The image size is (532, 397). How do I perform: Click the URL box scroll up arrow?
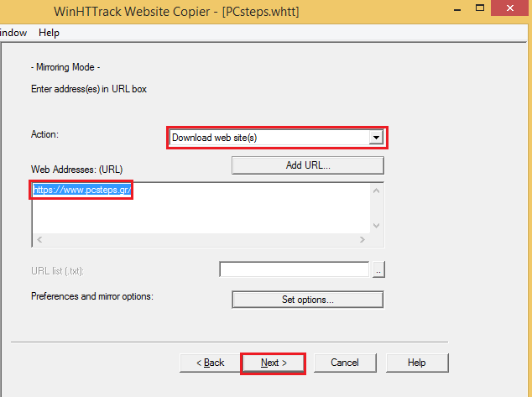pos(376,191)
